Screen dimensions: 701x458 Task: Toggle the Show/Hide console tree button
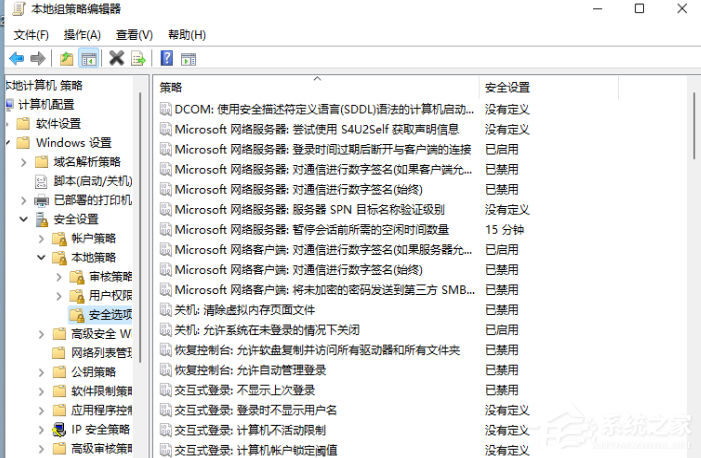click(88, 58)
